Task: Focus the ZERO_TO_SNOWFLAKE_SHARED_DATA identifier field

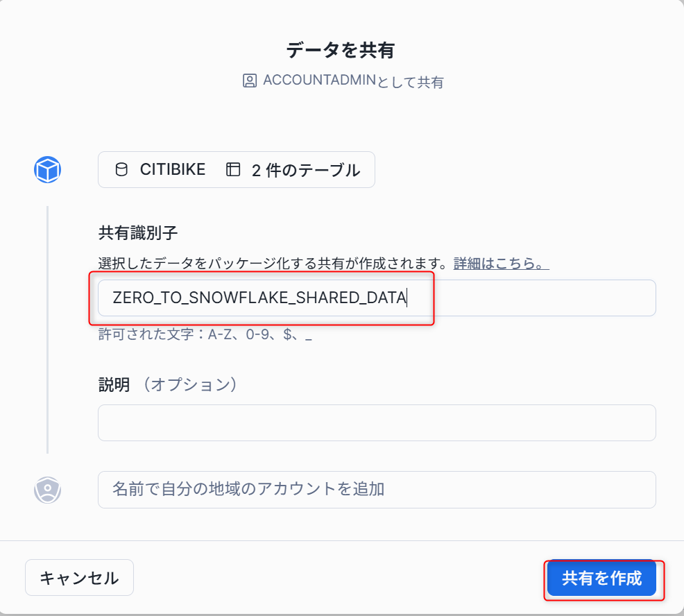Action: click(377, 298)
